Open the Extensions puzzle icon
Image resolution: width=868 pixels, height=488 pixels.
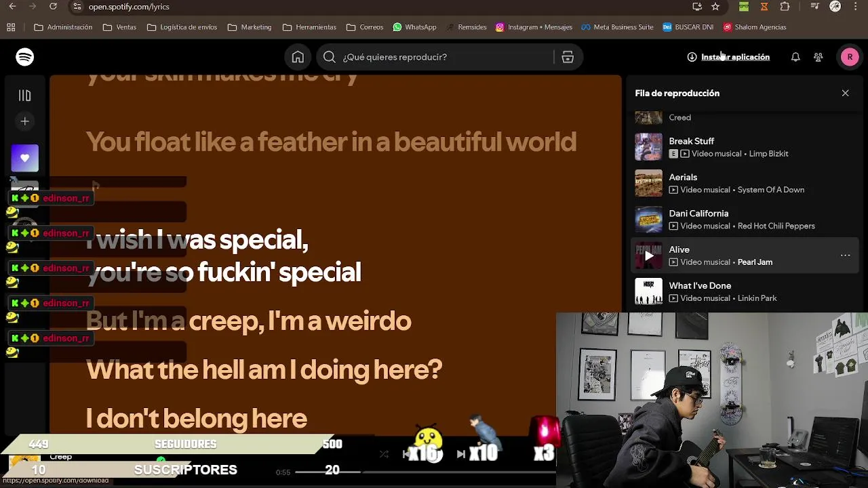click(x=785, y=7)
